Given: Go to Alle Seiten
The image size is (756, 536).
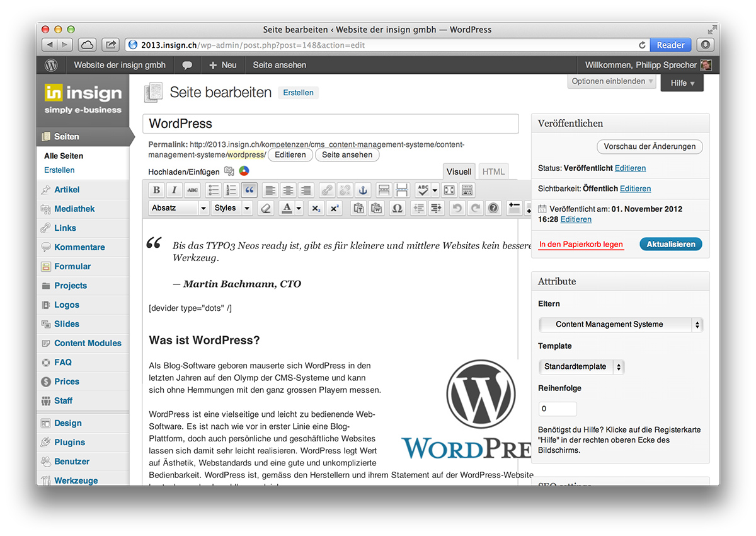Looking at the screenshot, I should tap(64, 156).
